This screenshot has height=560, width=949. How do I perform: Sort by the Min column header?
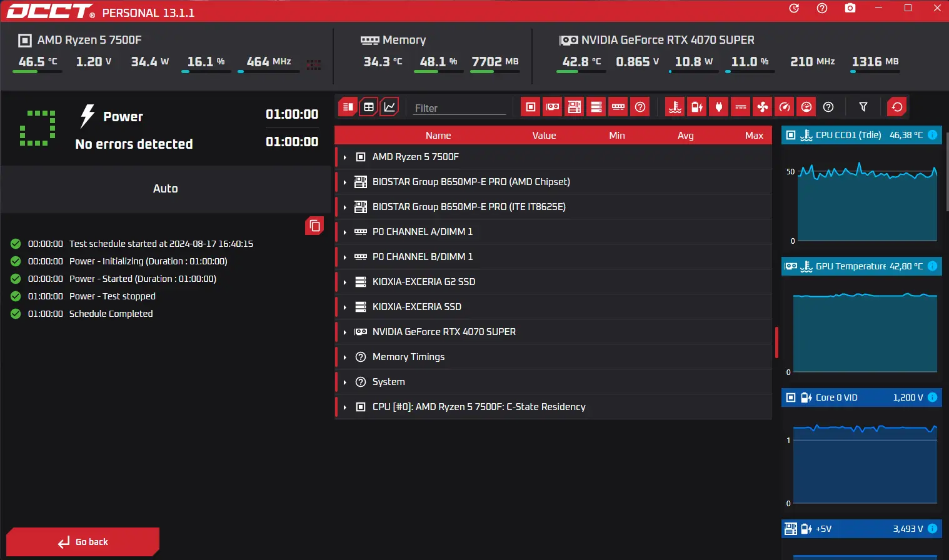pos(617,135)
